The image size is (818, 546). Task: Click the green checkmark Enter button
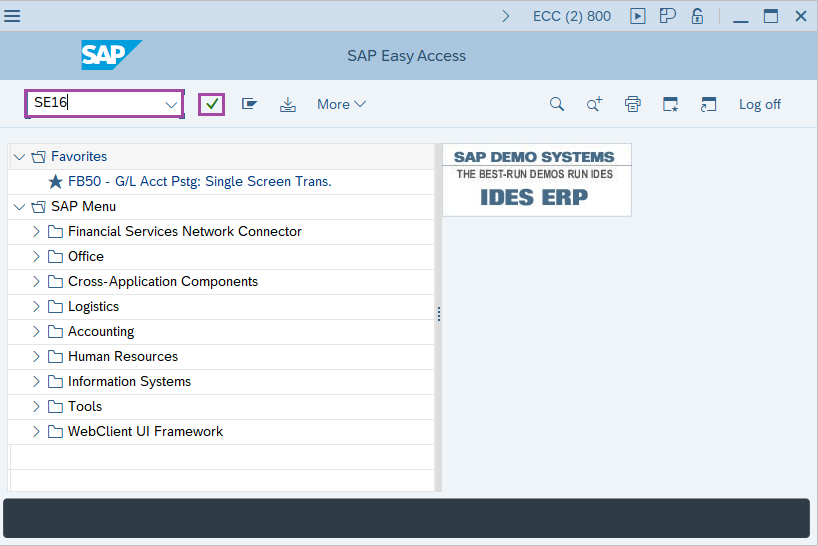coord(212,104)
